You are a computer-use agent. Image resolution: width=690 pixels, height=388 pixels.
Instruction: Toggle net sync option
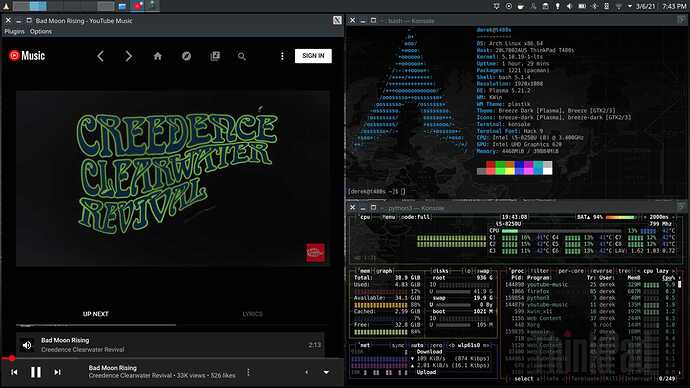(398, 345)
